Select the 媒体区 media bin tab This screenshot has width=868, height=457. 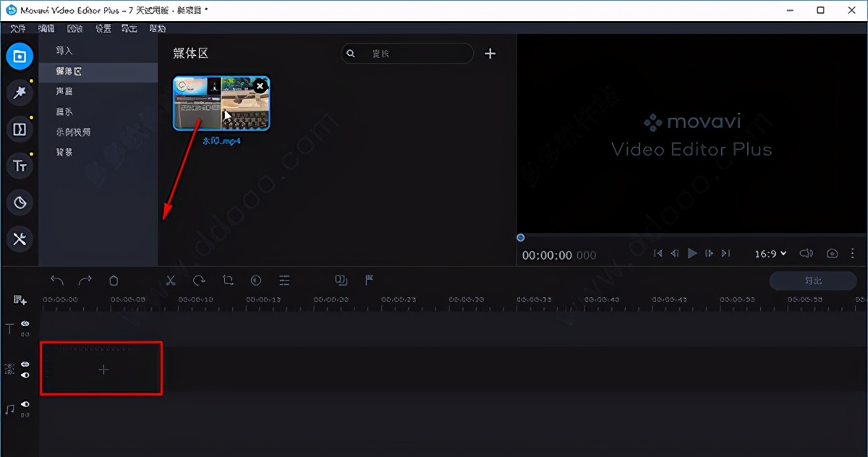point(69,72)
